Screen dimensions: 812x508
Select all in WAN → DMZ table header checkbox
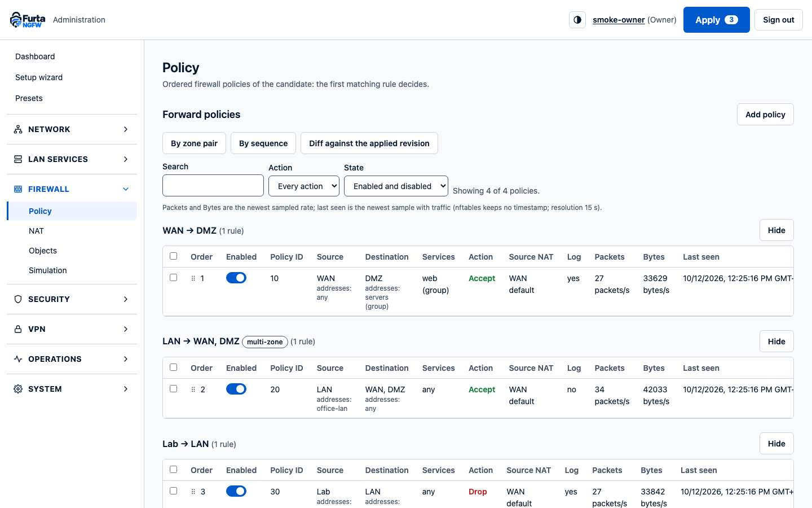coord(174,256)
